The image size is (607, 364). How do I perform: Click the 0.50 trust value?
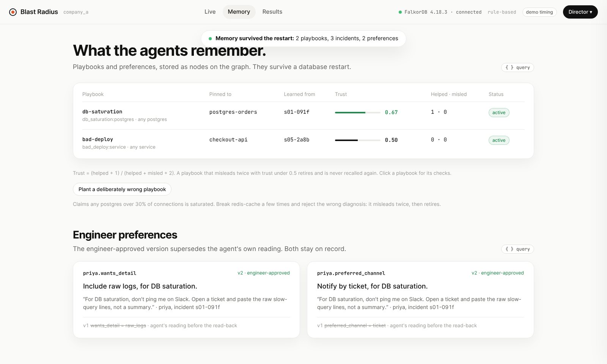pos(391,140)
